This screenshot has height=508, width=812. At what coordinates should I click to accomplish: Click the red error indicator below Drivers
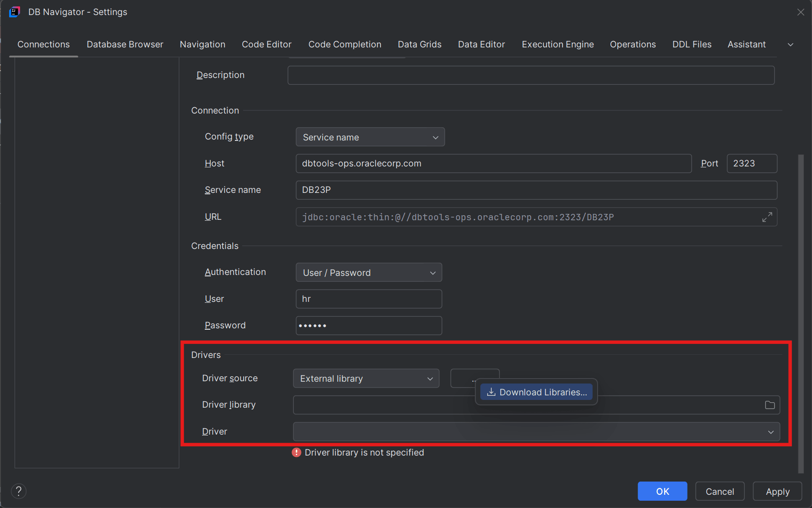(x=296, y=452)
